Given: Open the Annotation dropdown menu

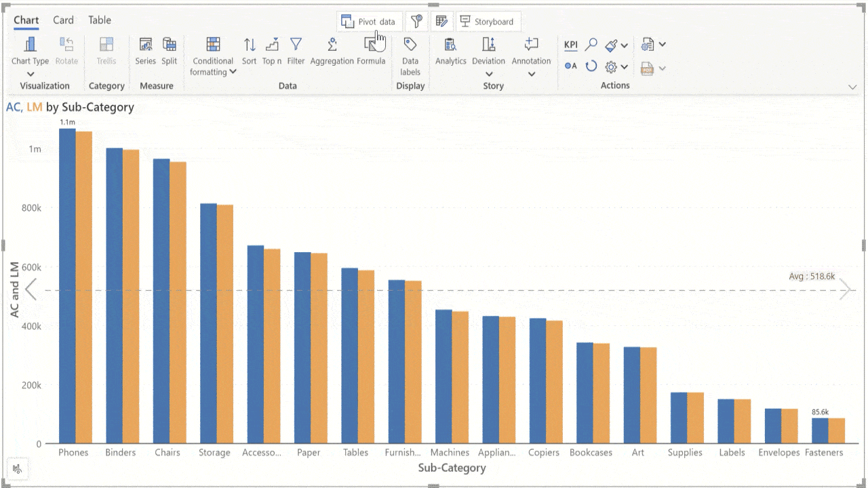Looking at the screenshot, I should click(x=531, y=74).
